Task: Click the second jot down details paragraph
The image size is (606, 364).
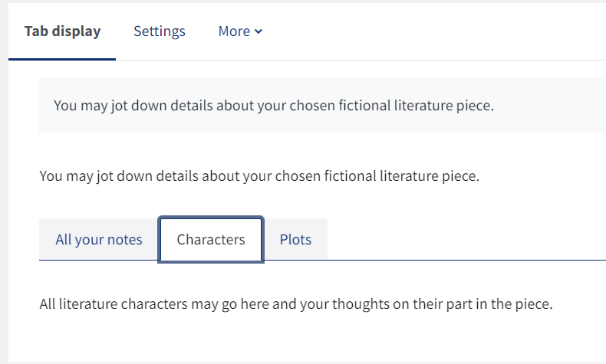Action: (x=259, y=176)
